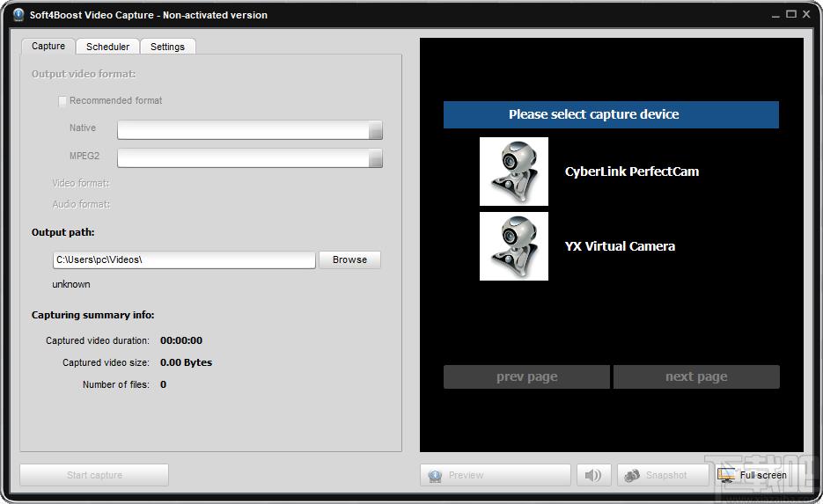Click the Soft4Boost app icon in title bar

click(18, 15)
